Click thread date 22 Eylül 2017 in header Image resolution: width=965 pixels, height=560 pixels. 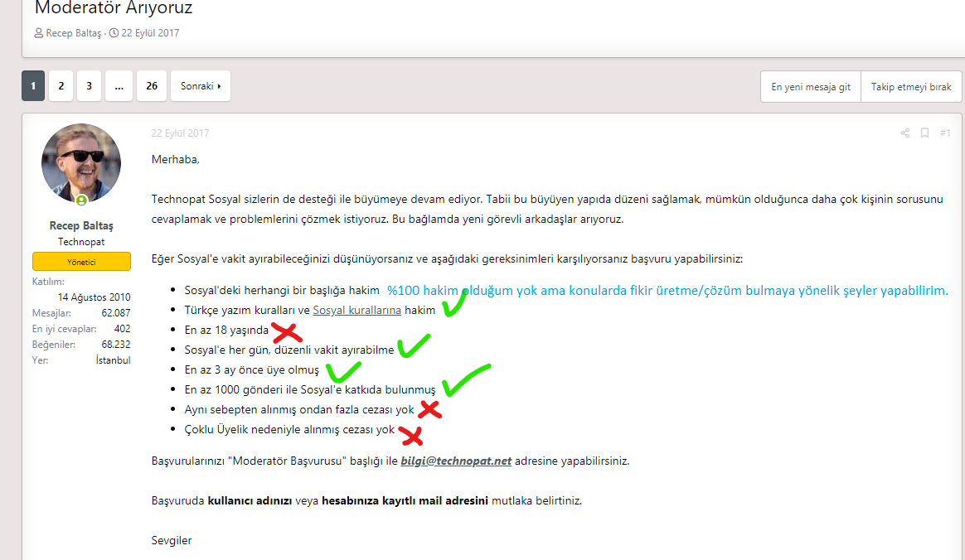click(150, 33)
